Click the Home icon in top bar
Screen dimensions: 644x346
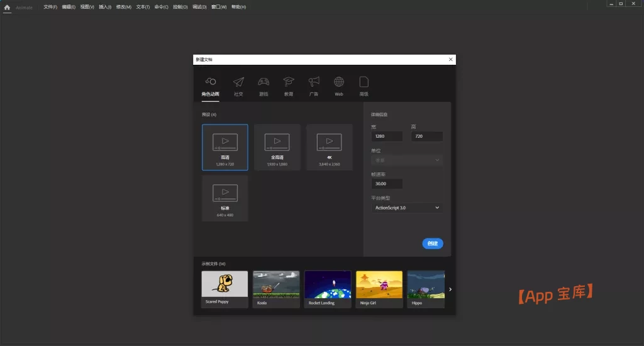pyautogui.click(x=8, y=7)
